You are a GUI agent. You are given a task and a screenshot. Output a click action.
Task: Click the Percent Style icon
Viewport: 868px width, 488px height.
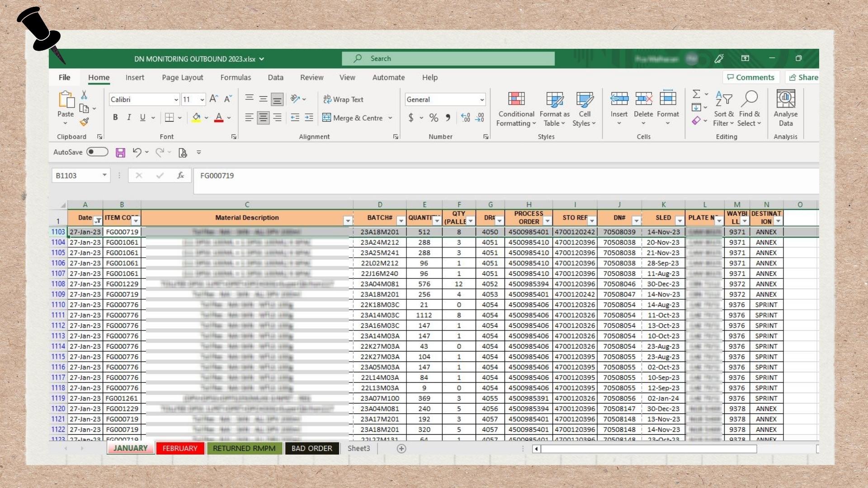(434, 118)
